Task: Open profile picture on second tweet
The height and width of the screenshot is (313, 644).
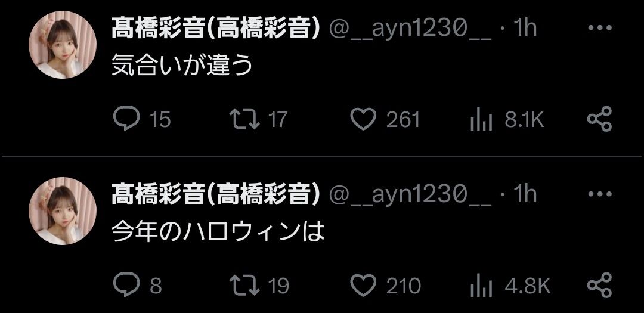Action: (63, 211)
